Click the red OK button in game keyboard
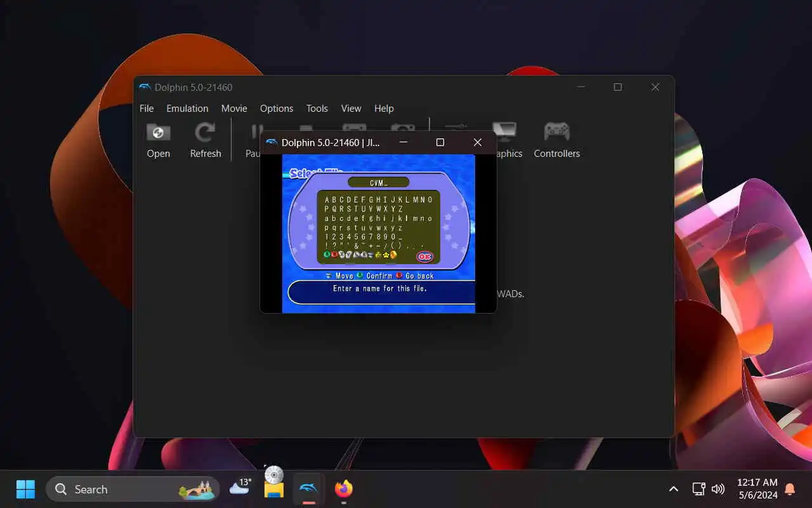This screenshot has width=812, height=508. click(x=424, y=257)
